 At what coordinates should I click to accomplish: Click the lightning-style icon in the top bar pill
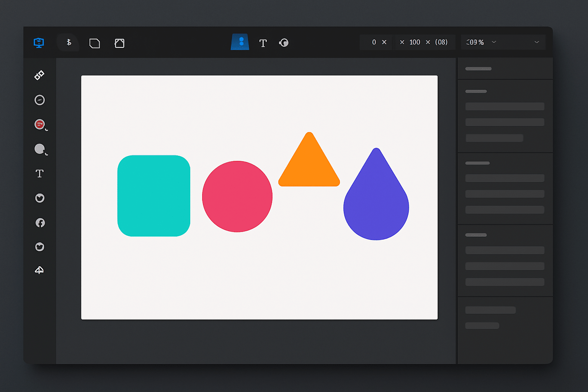click(69, 42)
